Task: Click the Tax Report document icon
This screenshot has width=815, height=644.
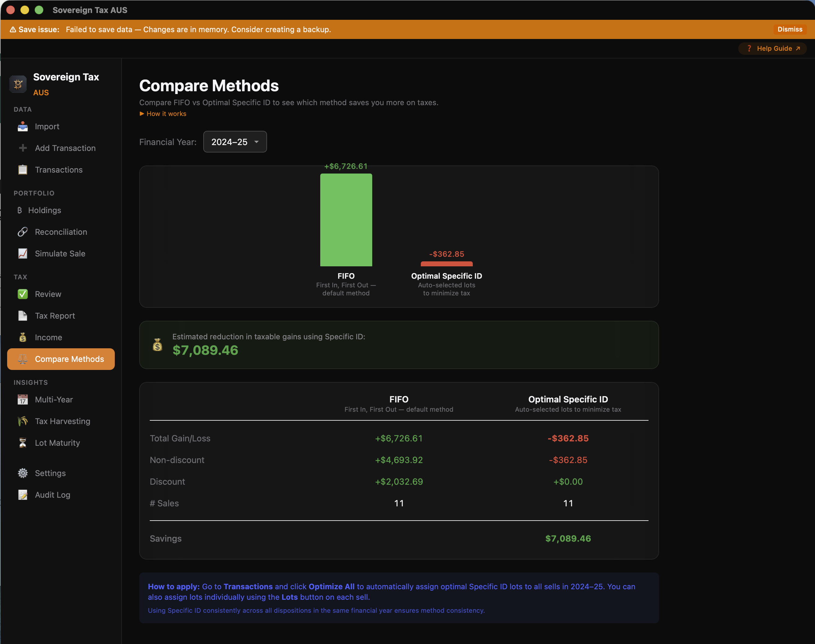Action: [23, 316]
